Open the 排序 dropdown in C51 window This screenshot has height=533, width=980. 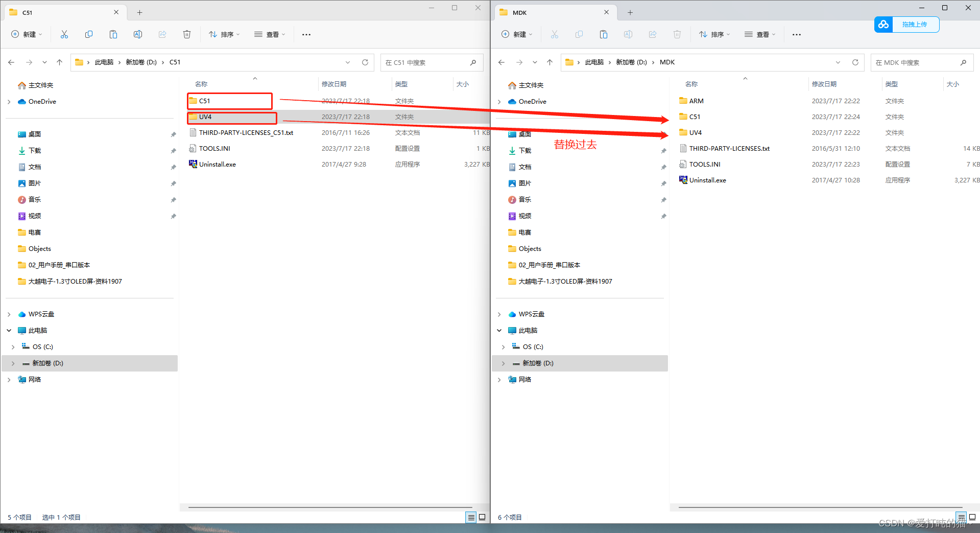[x=224, y=34]
